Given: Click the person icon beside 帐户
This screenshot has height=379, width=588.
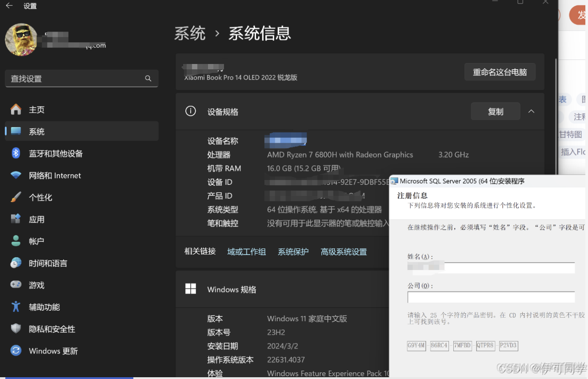Looking at the screenshot, I should coord(16,241).
